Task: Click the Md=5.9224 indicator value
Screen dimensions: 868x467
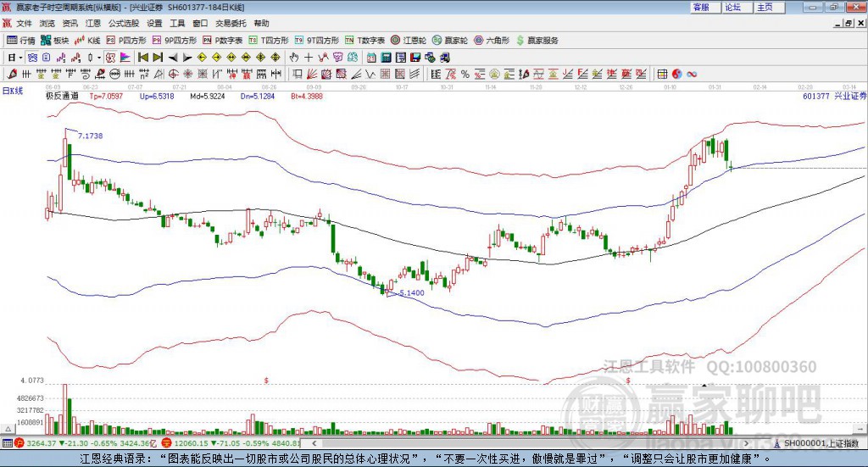Action: tap(208, 96)
